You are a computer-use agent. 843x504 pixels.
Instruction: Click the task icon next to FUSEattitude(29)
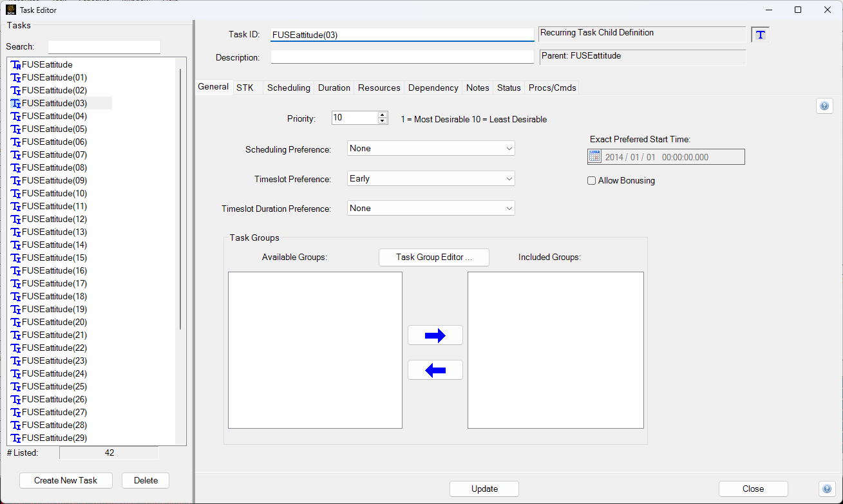[x=16, y=438]
